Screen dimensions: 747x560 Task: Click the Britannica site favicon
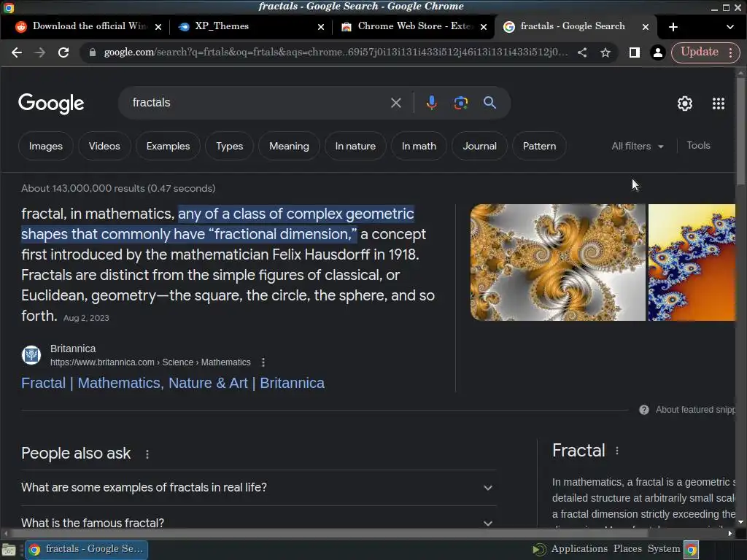31,355
